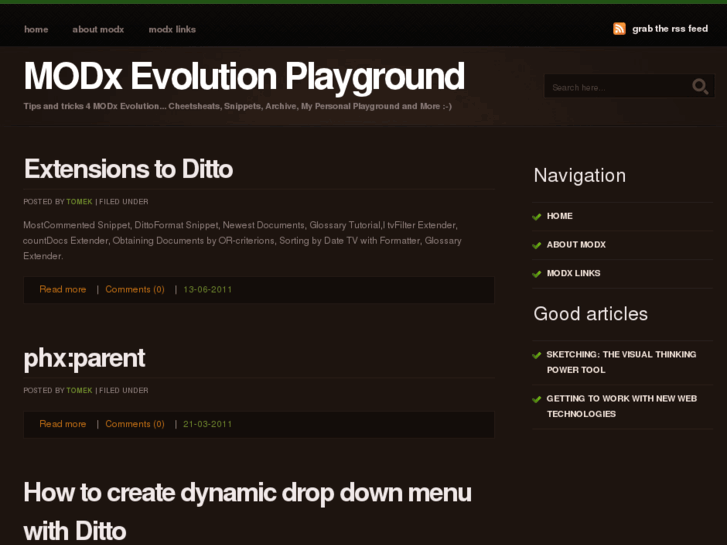Viewport: 727px width, 545px height.
Task: Click the 13-06-2011 date text
Action: (208, 289)
